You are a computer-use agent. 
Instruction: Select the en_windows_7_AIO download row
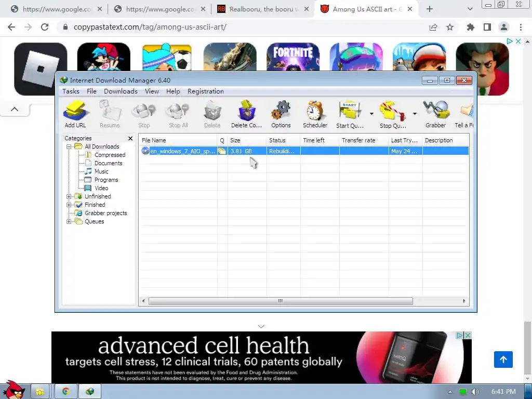click(x=304, y=151)
